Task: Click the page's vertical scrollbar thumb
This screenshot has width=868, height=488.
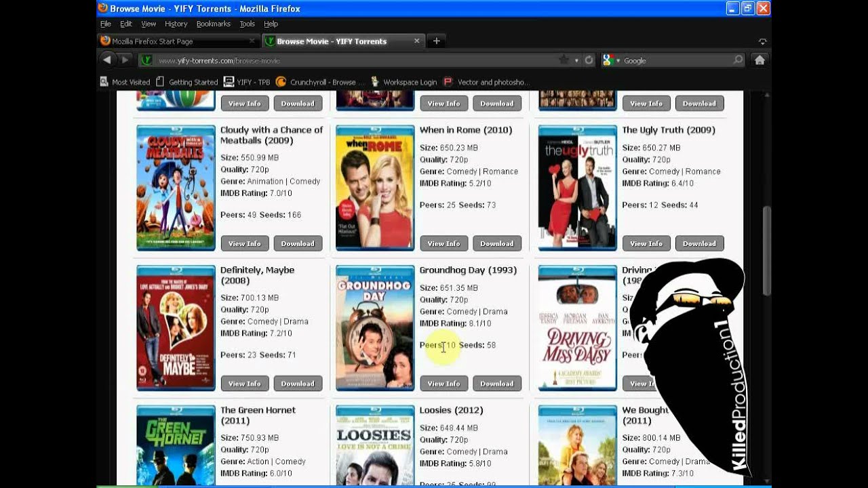Action: [x=767, y=251]
